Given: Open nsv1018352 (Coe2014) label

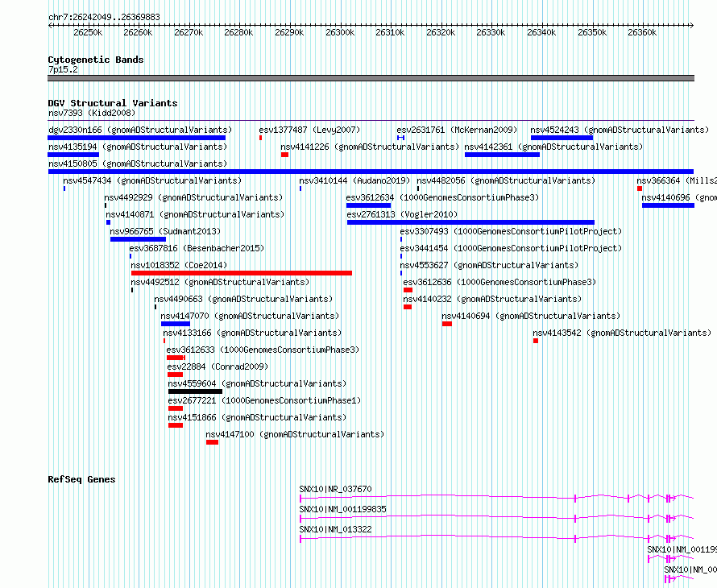Looking at the screenshot, I should tap(179, 265).
